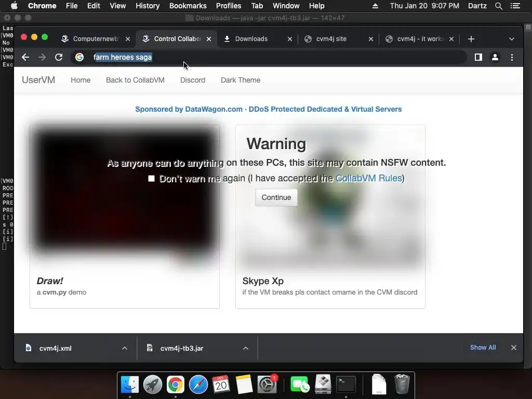Tick the Don't warn me again checkbox
The width and height of the screenshot is (532, 399).
[x=151, y=179]
